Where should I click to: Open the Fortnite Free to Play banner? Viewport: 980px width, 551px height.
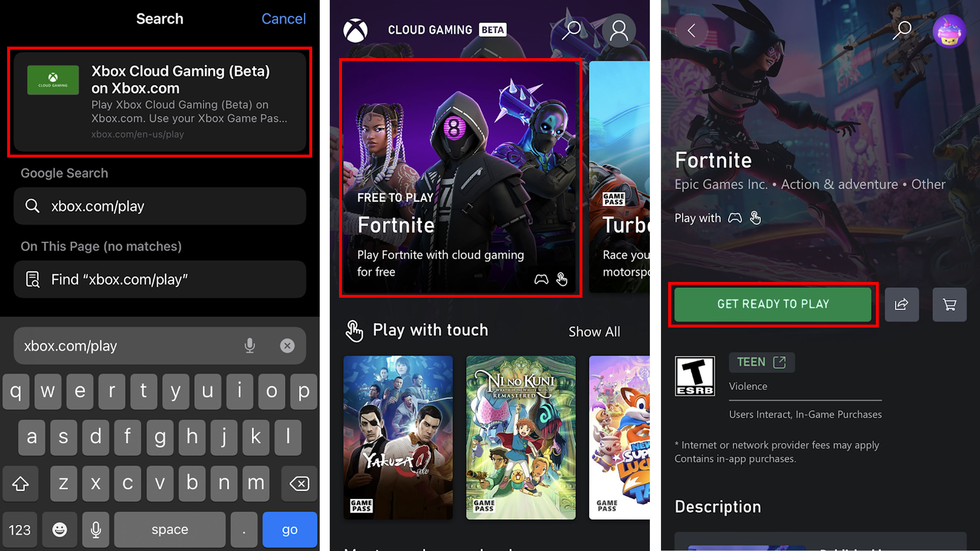pyautogui.click(x=460, y=178)
